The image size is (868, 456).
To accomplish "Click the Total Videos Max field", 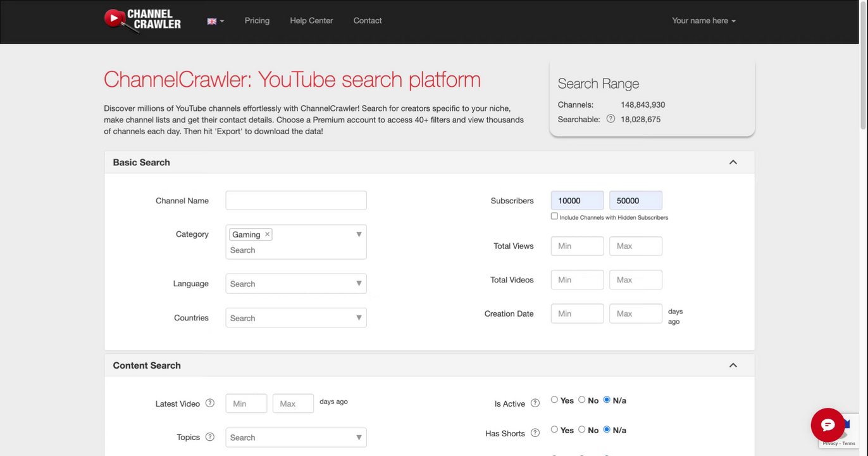I will click(636, 280).
